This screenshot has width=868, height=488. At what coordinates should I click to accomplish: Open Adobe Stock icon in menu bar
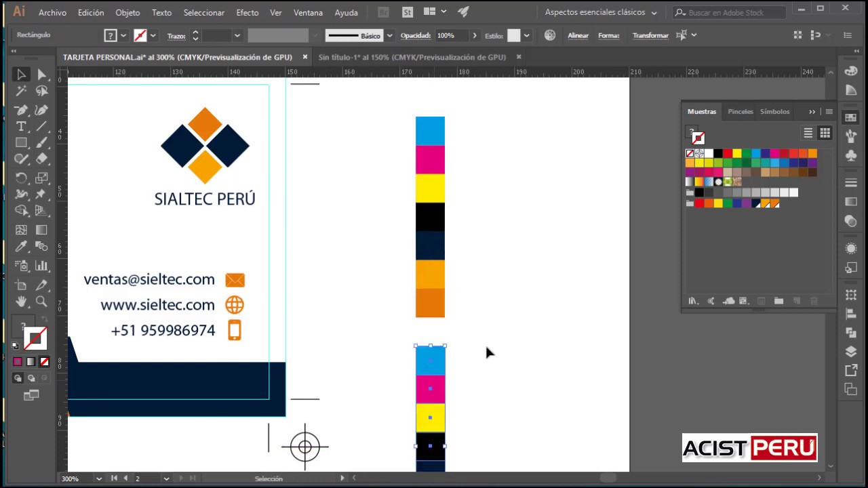407,12
